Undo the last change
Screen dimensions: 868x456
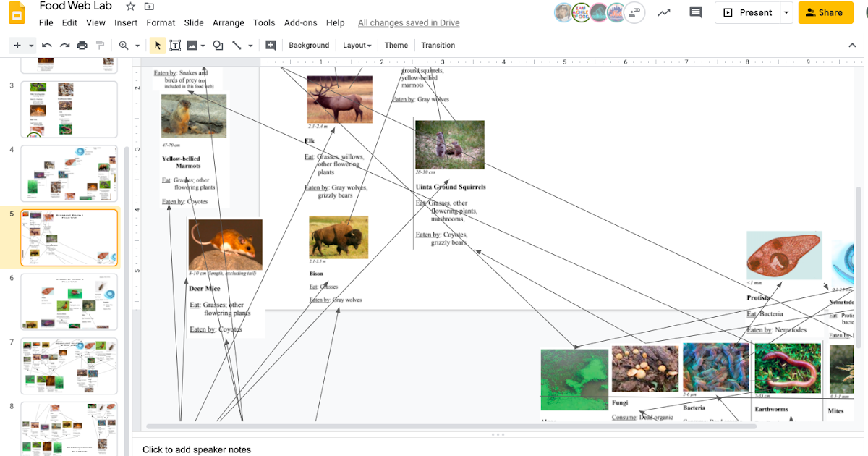[46, 45]
